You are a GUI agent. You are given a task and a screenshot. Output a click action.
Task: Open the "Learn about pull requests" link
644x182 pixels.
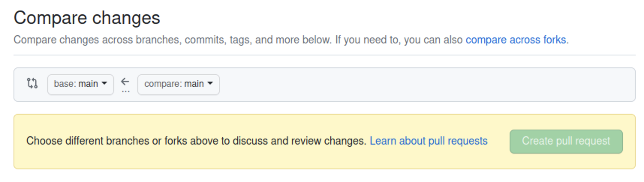(x=428, y=141)
